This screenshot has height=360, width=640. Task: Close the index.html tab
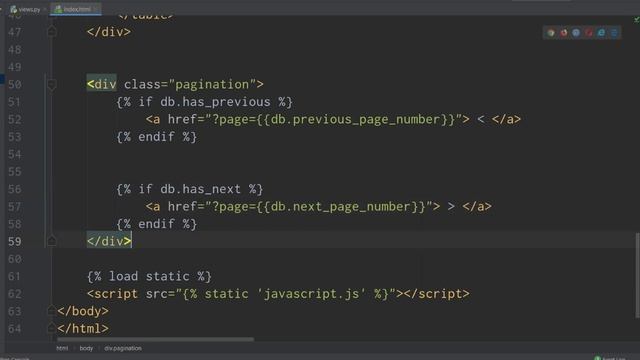(x=96, y=9)
